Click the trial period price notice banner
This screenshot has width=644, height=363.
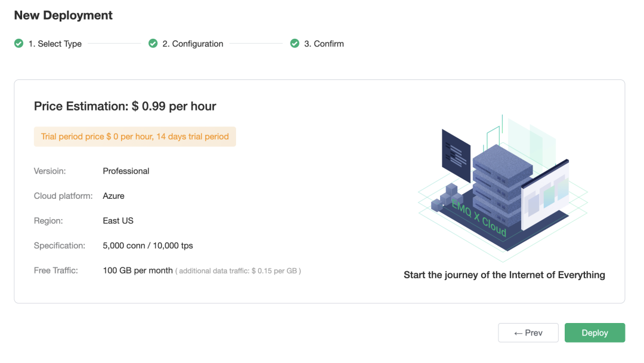(135, 137)
